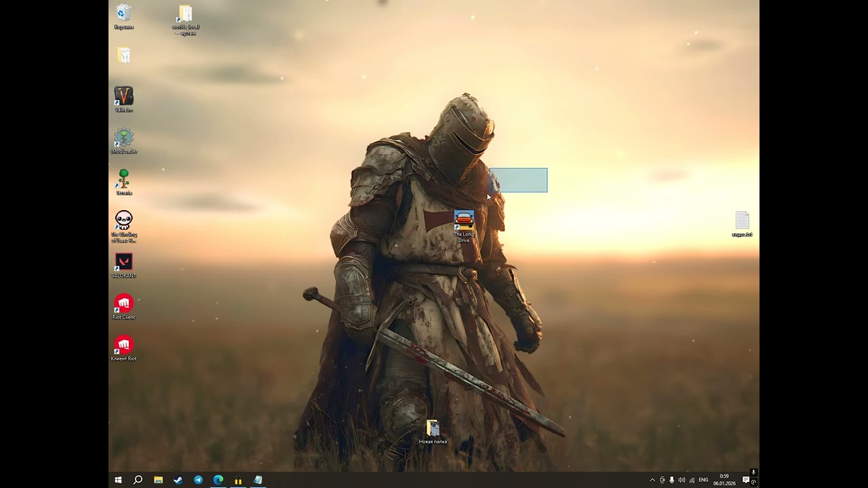Open File Explorer from the taskbar

(158, 480)
